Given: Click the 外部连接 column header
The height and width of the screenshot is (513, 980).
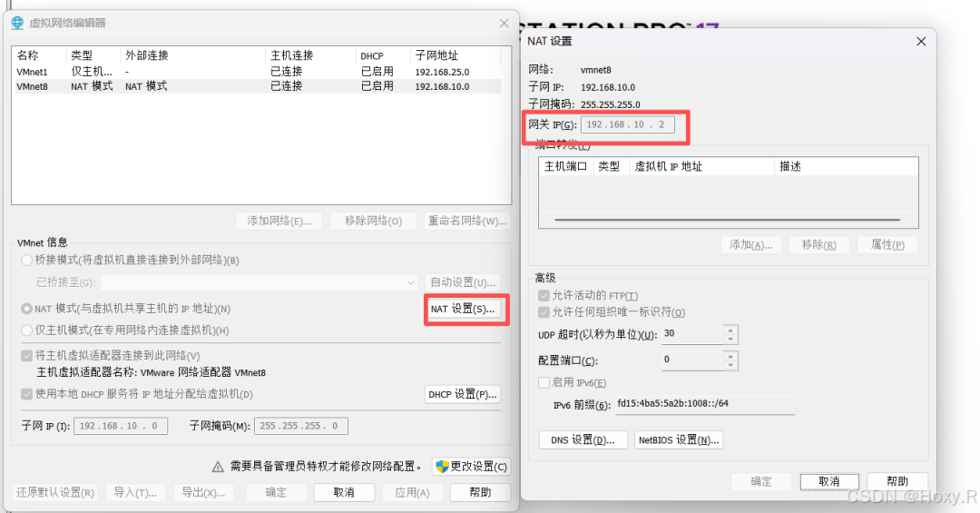Looking at the screenshot, I should point(192,55).
